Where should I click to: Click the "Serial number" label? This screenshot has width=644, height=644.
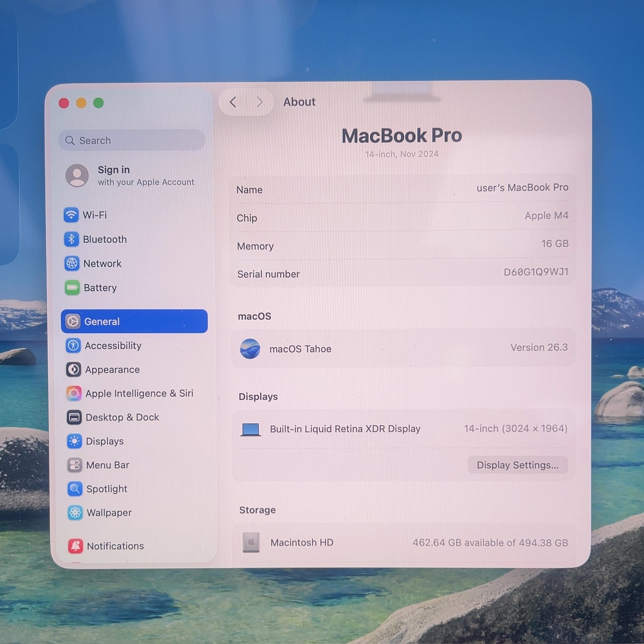pyautogui.click(x=268, y=274)
